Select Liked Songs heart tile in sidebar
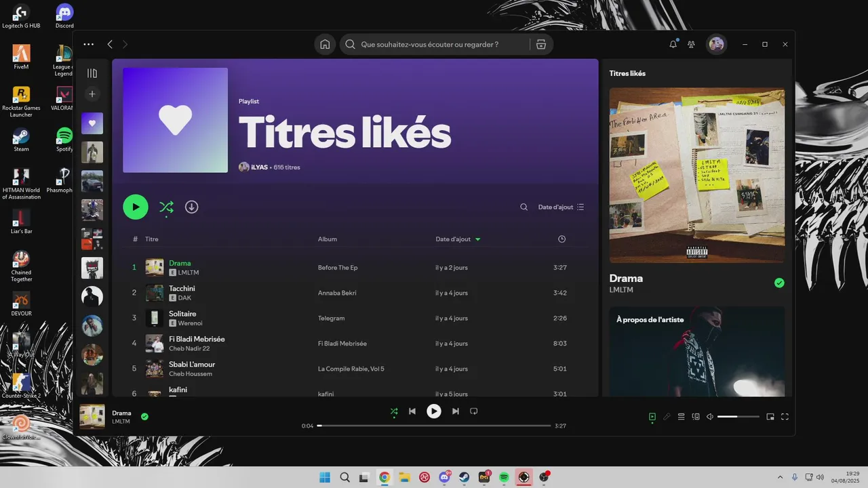868x488 pixels. click(92, 123)
